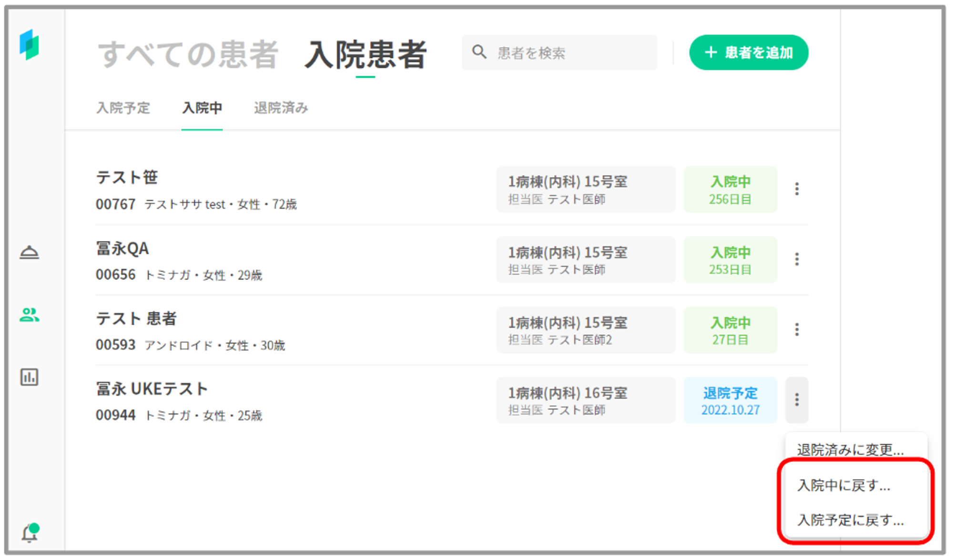Open more options for テスト笹
The width and height of the screenshot is (953, 560).
click(797, 189)
